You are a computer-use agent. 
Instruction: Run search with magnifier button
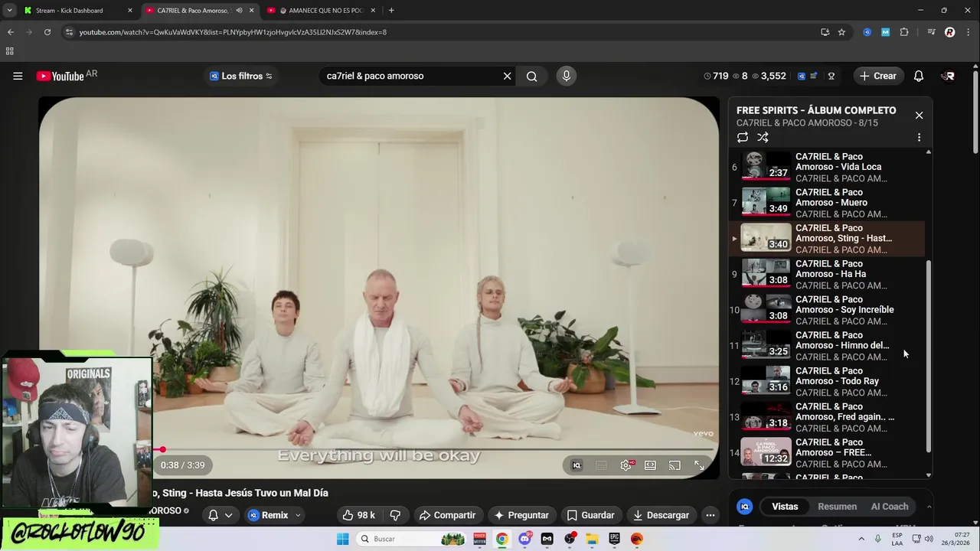click(x=531, y=76)
